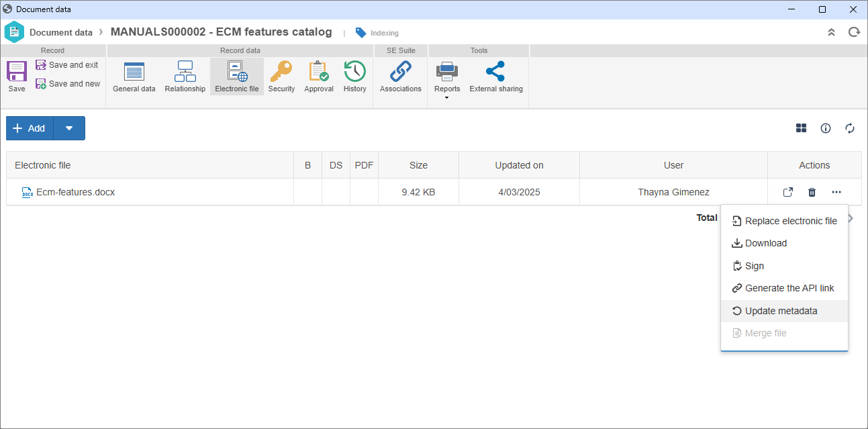Select Generate the API link
Image resolution: width=868 pixels, height=429 pixels.
tap(789, 288)
